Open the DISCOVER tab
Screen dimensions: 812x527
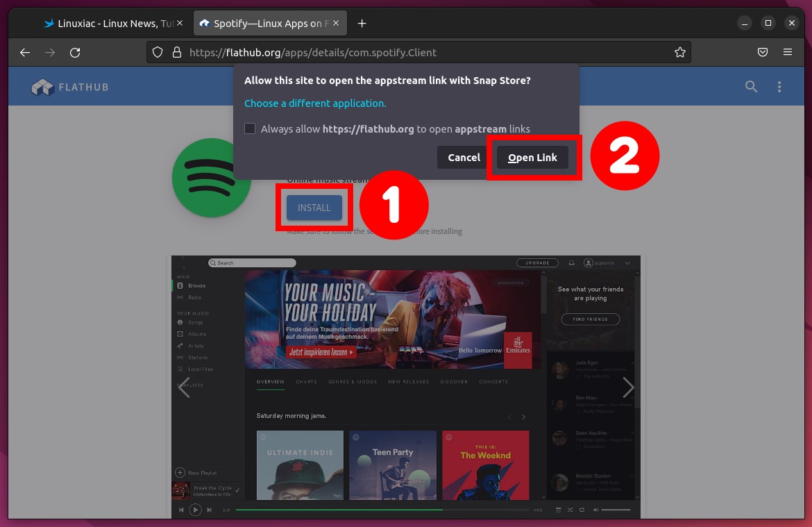click(454, 382)
